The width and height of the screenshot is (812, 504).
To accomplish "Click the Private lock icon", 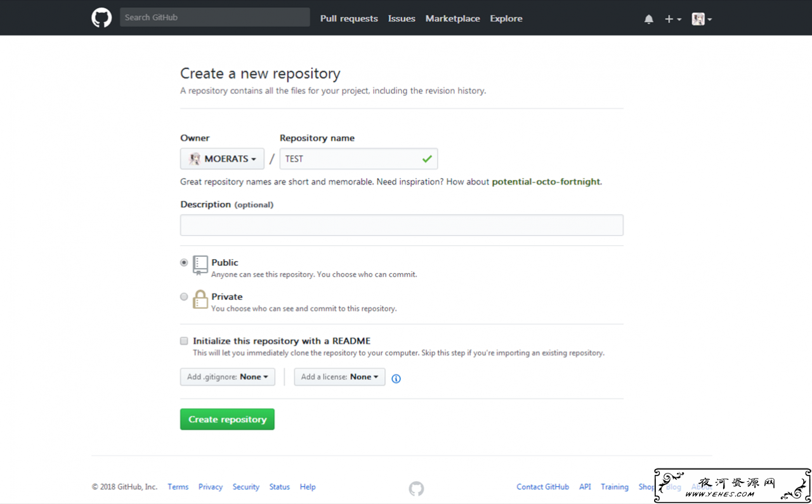I will click(x=200, y=299).
